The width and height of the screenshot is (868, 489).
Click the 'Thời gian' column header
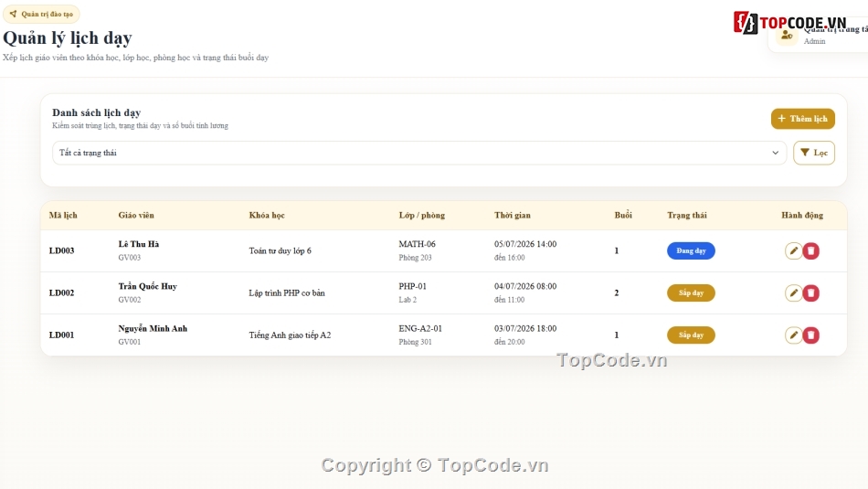(512, 216)
